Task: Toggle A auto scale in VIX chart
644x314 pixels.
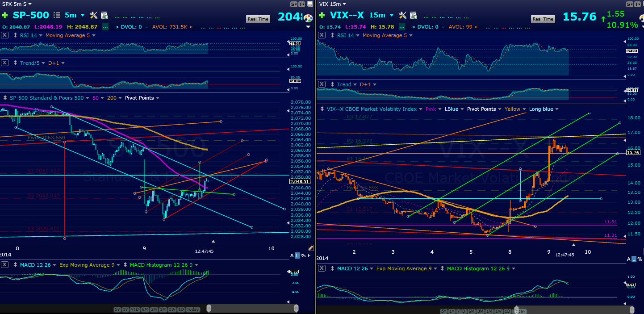Action: coord(630,259)
